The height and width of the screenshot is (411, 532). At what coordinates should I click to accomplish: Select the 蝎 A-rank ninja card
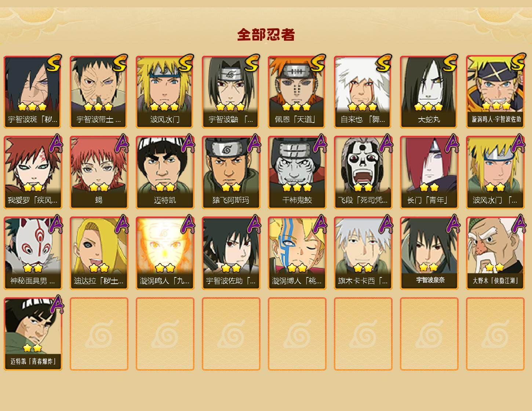pyautogui.click(x=99, y=172)
